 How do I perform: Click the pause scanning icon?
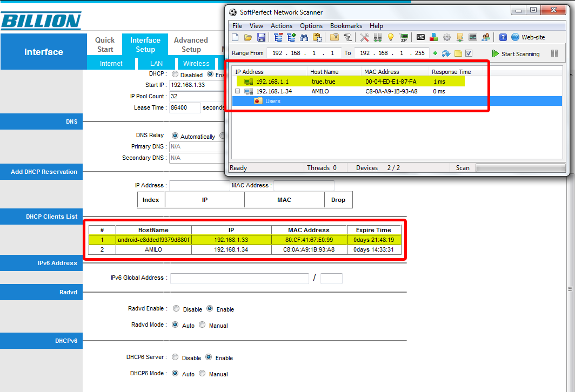coord(554,53)
